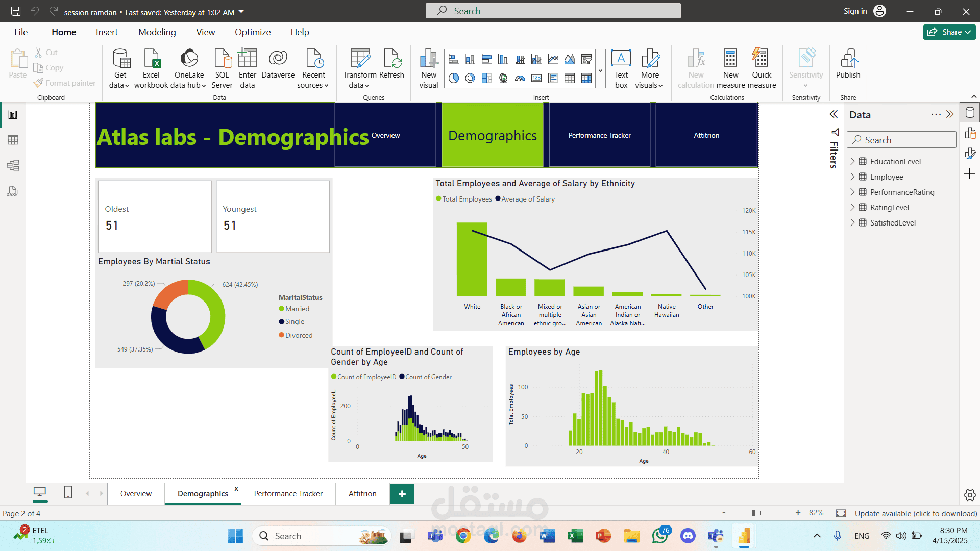
Task: Switch to mobile layout view
Action: [x=68, y=492]
